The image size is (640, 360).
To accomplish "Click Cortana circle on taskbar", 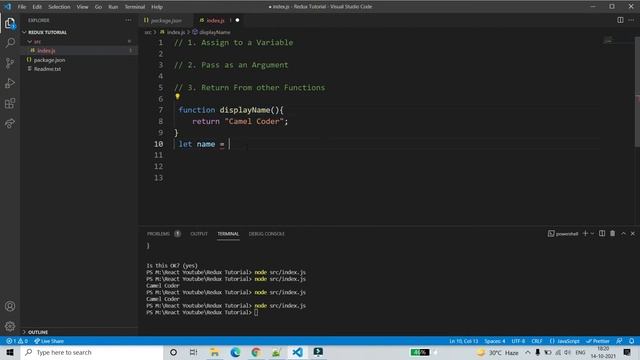I will click(x=173, y=352).
